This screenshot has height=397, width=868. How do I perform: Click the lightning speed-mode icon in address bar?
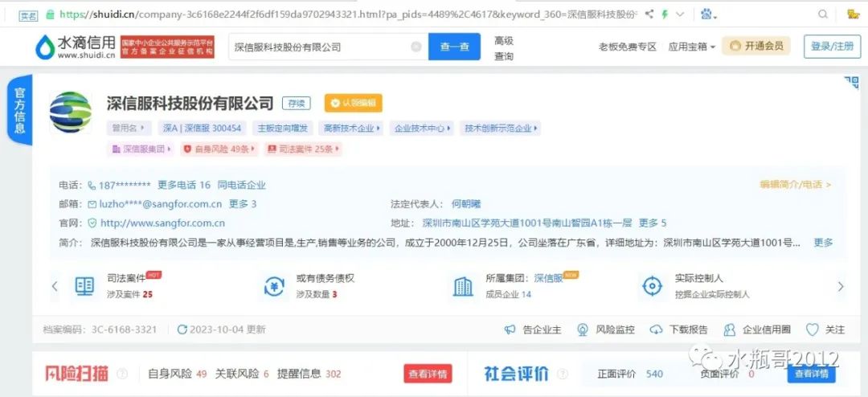click(x=665, y=14)
